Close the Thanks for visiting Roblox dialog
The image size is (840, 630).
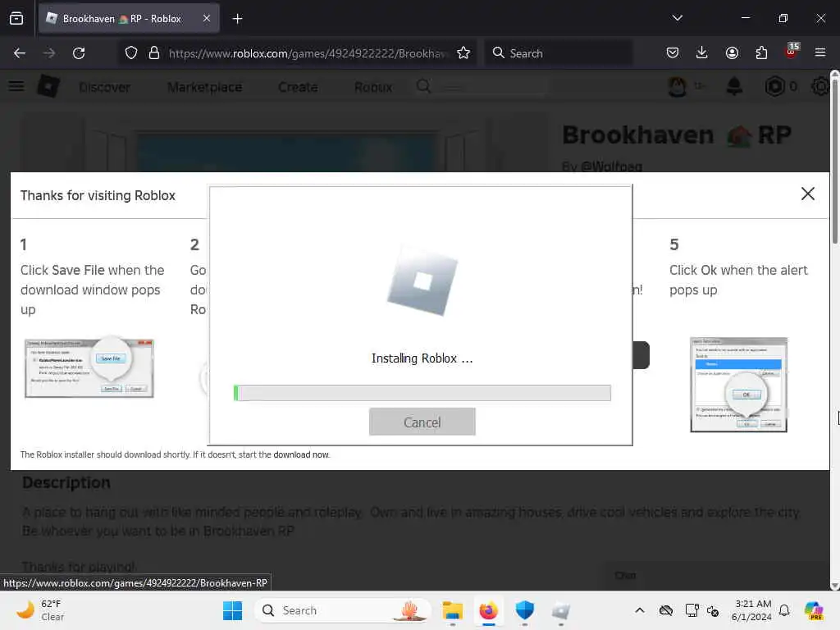point(808,194)
